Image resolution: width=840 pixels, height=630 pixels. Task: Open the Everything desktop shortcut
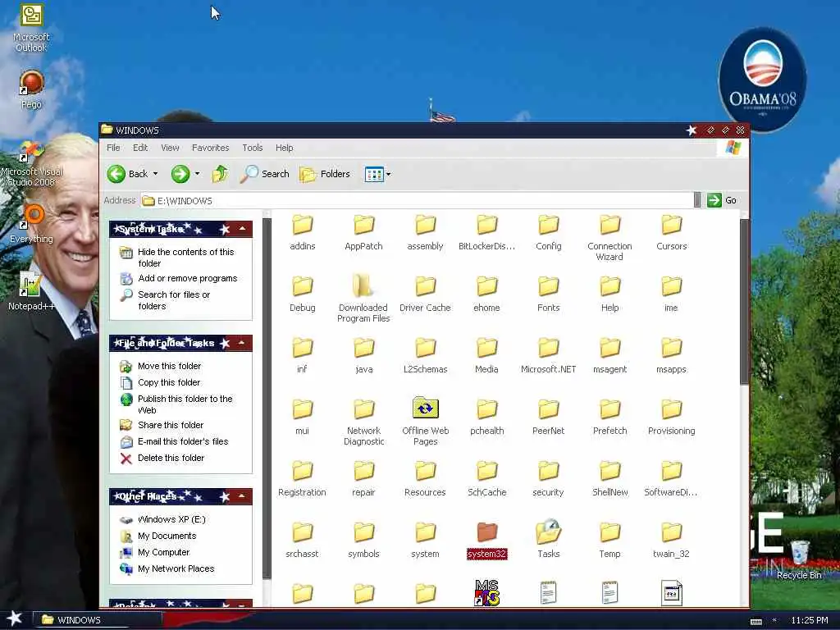coord(31,224)
